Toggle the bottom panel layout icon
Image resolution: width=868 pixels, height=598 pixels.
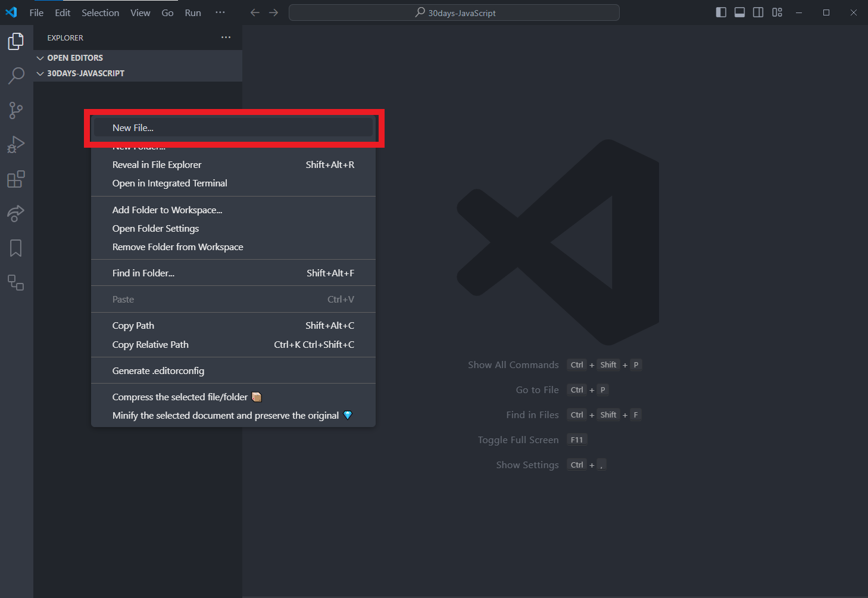coord(739,13)
